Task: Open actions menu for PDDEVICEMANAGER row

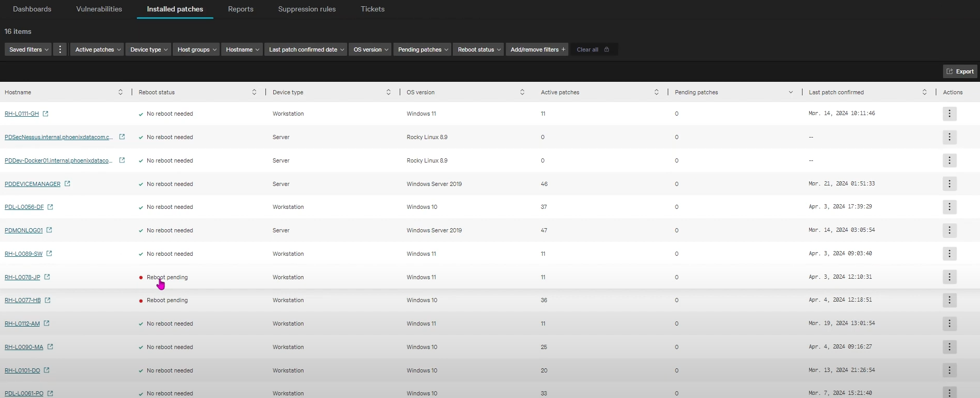Action: pos(949,184)
